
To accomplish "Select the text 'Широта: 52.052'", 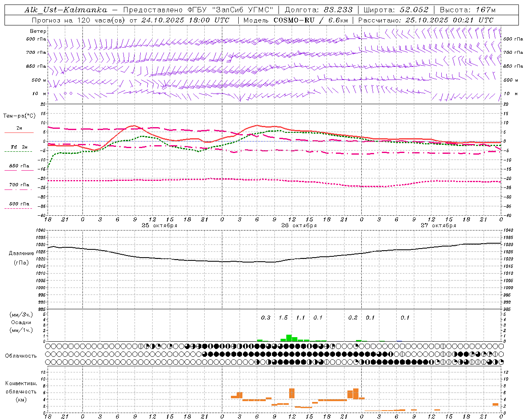I will (396, 10).
